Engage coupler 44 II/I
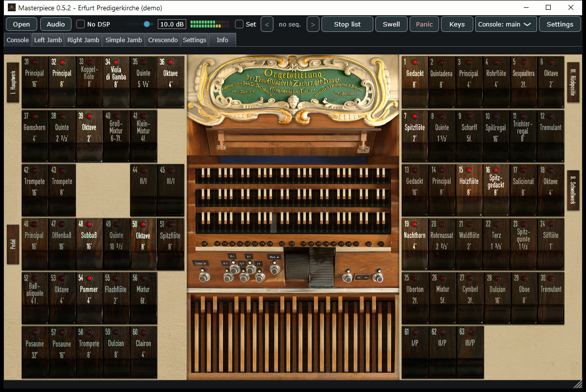Image resolution: width=586 pixels, height=392 pixels. click(144, 190)
